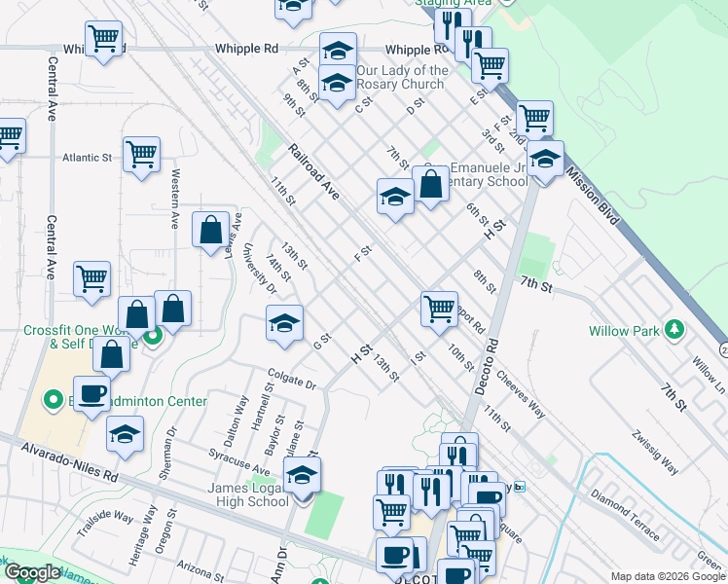The image size is (728, 584).
Task: Select the shopping cart marker near E St on Mission Blvd
Action: click(490, 67)
